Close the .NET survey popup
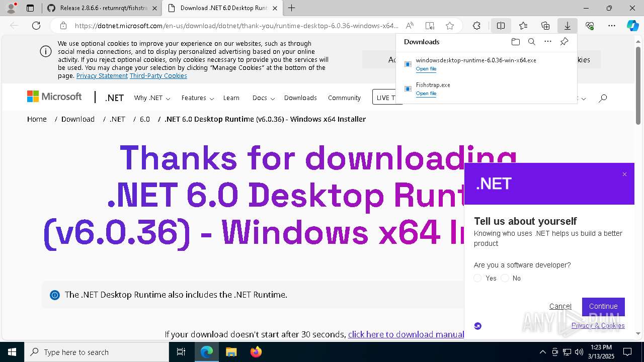Screen dimensions: 644x362 pos(624,174)
